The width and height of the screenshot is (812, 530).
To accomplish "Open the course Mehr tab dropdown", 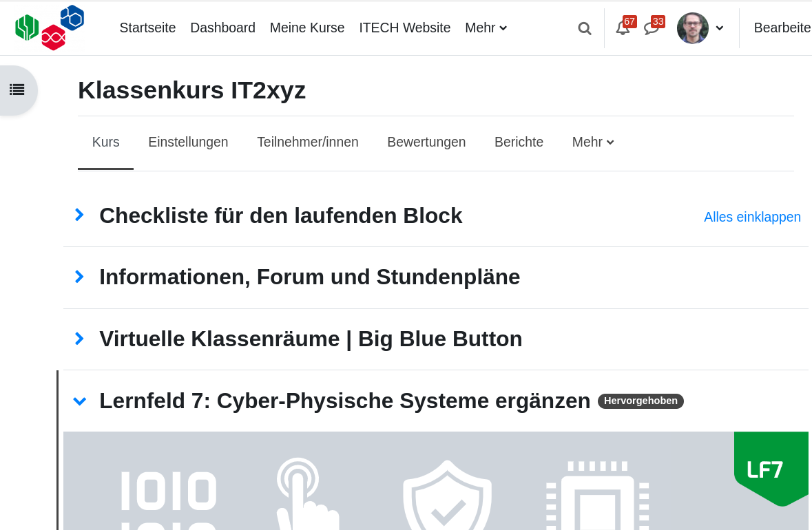I will pos(593,142).
